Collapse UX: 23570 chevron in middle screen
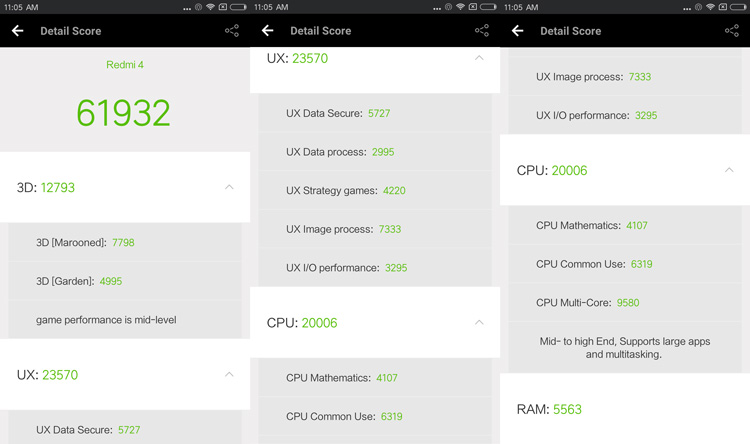750x444 pixels. coord(479,58)
